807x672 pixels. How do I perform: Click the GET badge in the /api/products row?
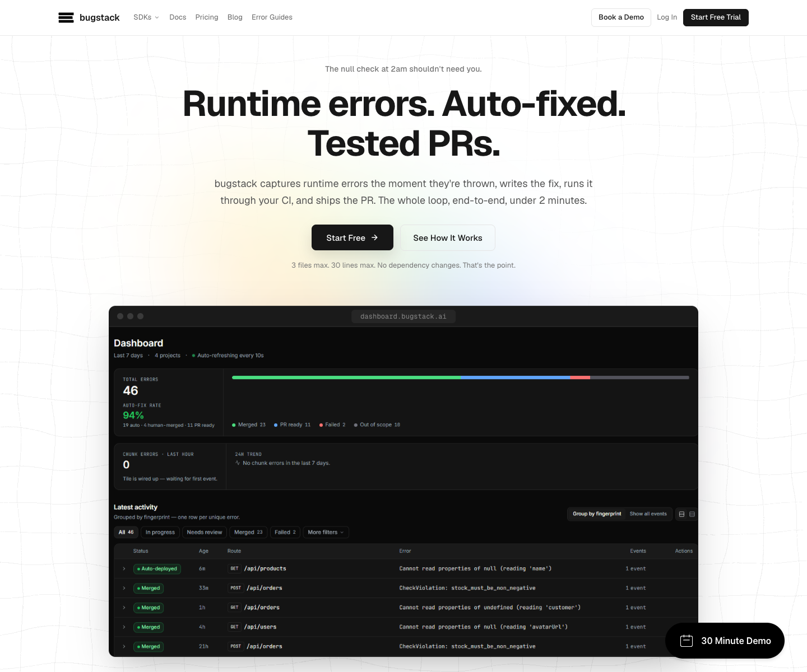[234, 569]
